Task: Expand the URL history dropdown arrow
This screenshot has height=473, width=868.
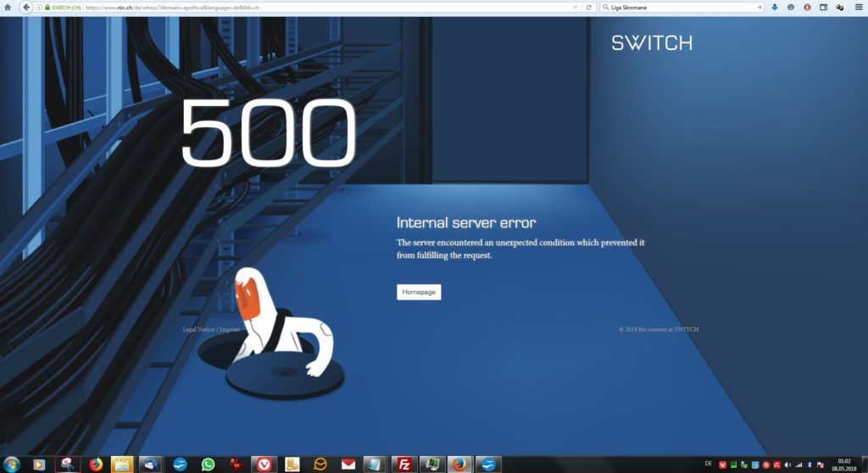Action: coord(576,7)
